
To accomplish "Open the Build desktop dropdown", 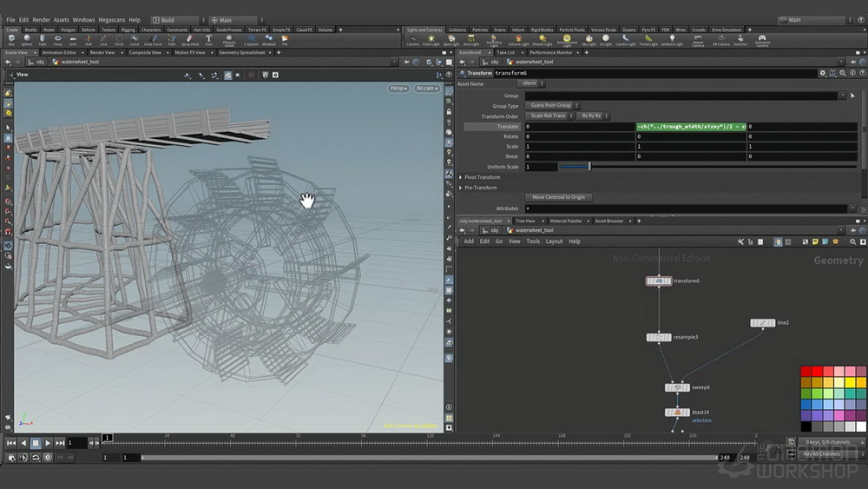I will point(178,20).
